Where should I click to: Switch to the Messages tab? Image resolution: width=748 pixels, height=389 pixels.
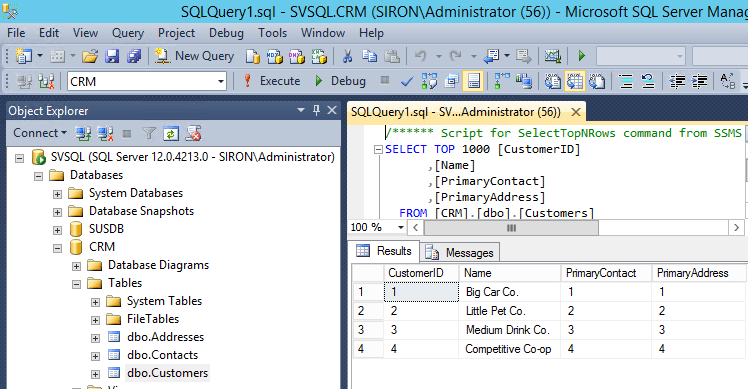460,252
